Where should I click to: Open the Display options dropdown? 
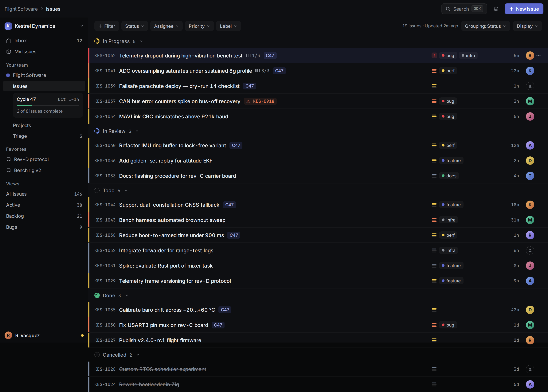coord(527,26)
